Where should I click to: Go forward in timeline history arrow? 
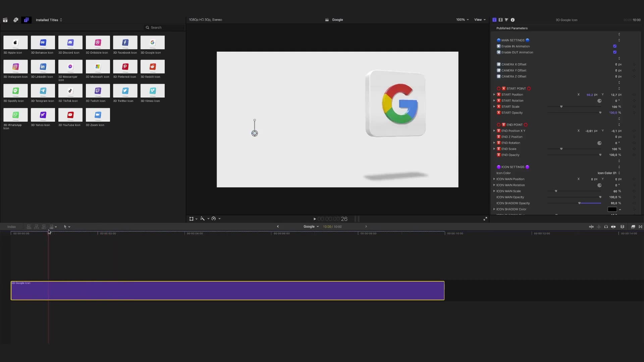[366, 227]
